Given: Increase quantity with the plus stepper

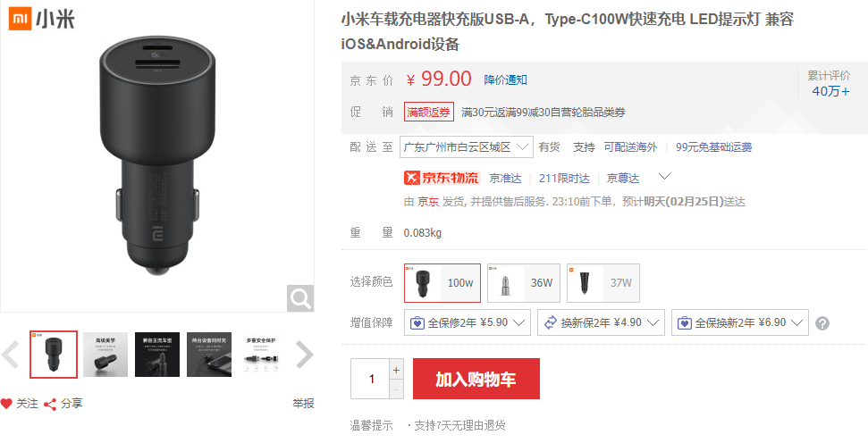Looking at the screenshot, I should click(396, 370).
